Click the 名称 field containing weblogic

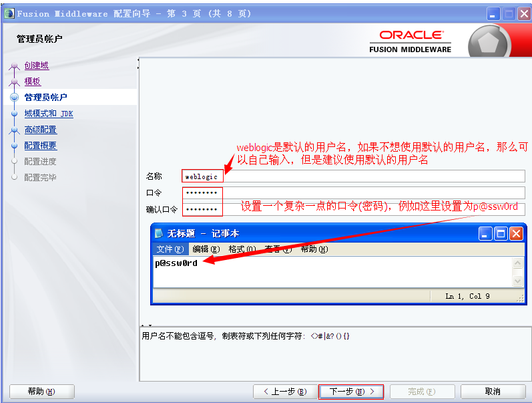point(354,176)
